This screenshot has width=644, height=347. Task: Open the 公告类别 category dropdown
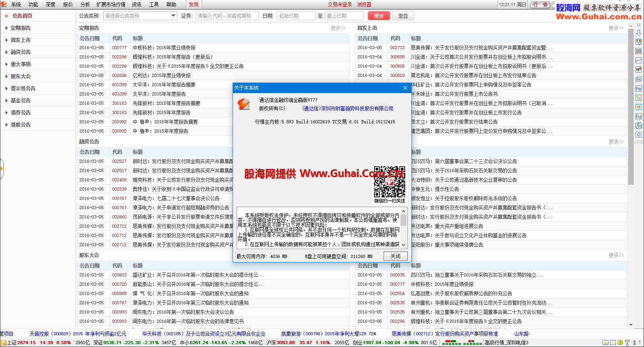140,16
